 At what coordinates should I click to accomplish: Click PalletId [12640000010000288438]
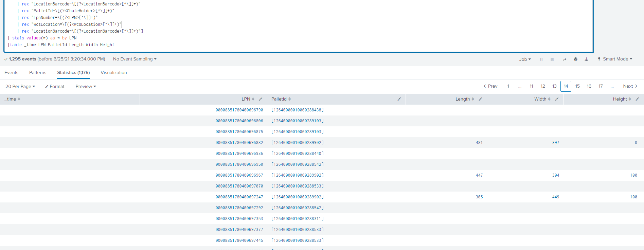pos(298,110)
